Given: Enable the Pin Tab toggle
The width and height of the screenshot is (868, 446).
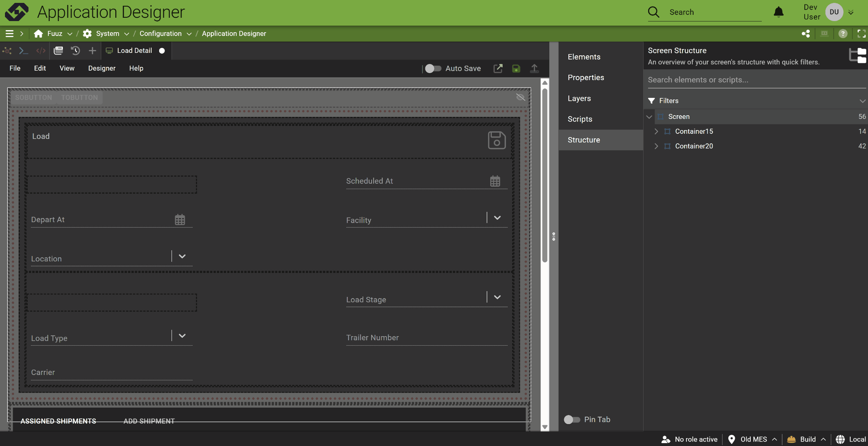Looking at the screenshot, I should coord(572,420).
